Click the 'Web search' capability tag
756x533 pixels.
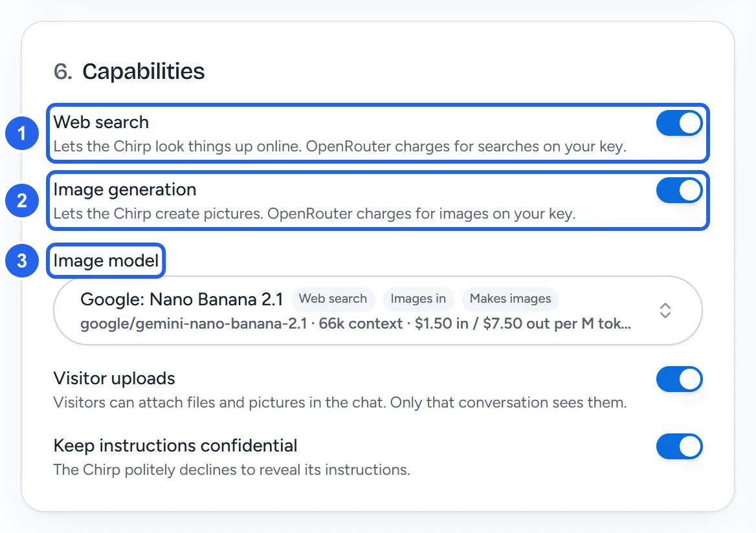[x=333, y=299]
